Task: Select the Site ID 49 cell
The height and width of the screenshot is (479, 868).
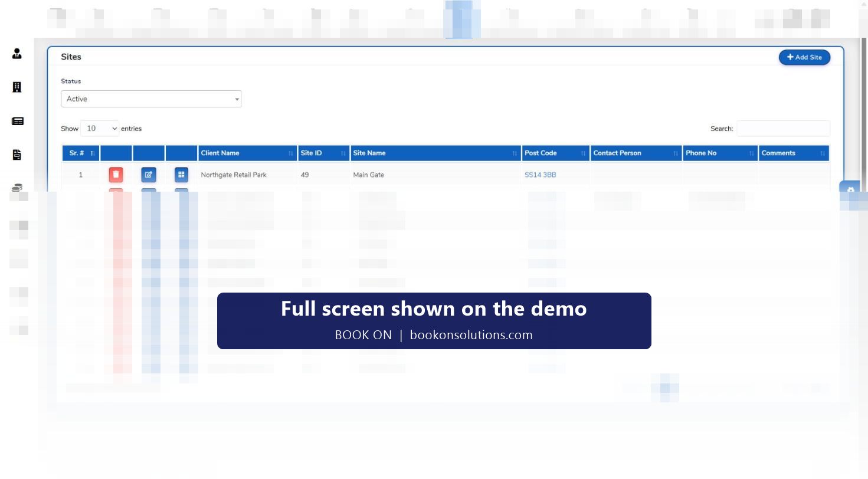Action: tap(323, 175)
